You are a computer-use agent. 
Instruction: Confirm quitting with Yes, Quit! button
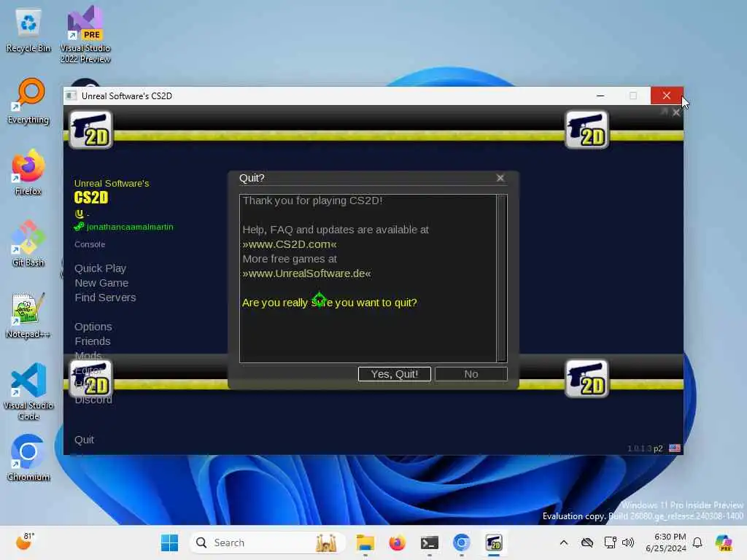click(394, 374)
